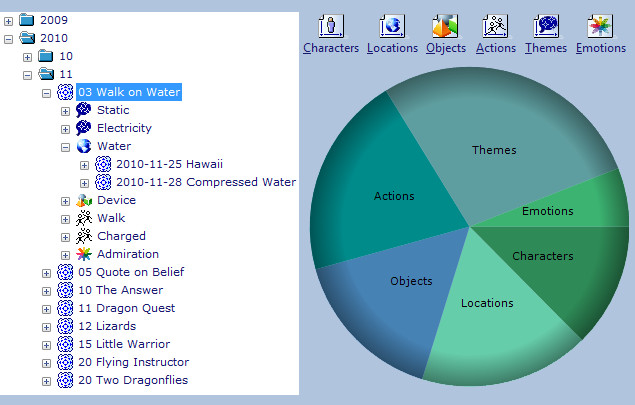Click the action icon beside Charged
The image size is (635, 405).
[84, 236]
